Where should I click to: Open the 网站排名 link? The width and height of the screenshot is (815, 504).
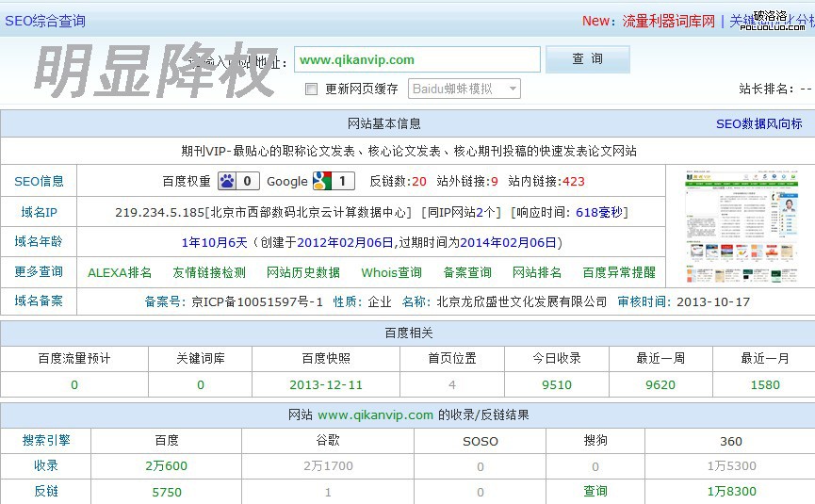point(537,272)
